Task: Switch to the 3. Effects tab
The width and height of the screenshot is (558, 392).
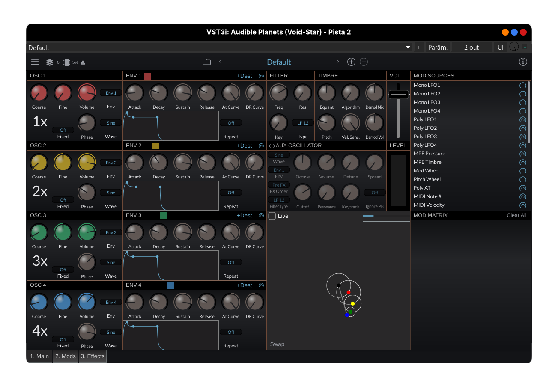Action: [x=93, y=356]
